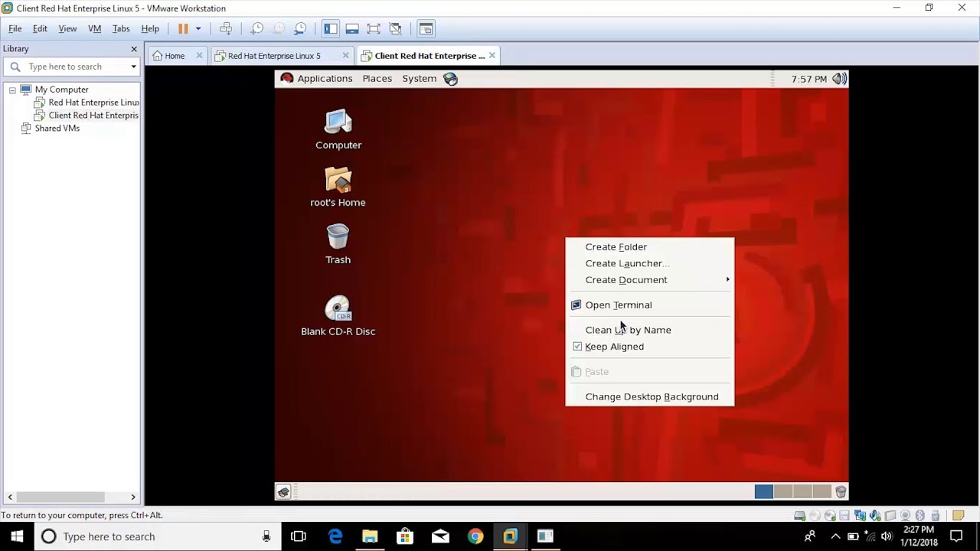Expand the Create Document submenu
This screenshot has height=551, width=980.
coord(649,280)
